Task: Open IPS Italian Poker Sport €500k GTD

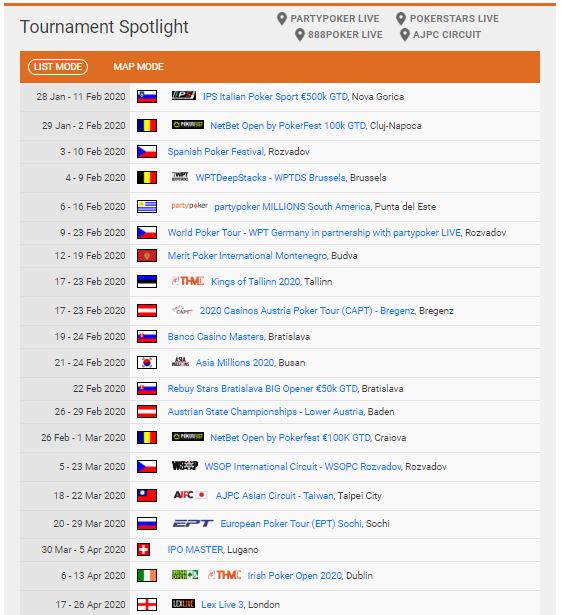Action: (275, 96)
